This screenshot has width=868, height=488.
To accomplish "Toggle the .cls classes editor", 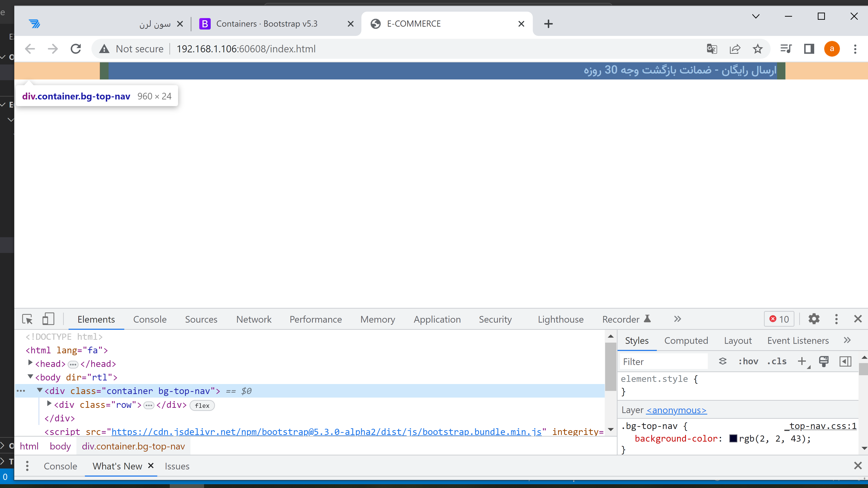I will (777, 361).
